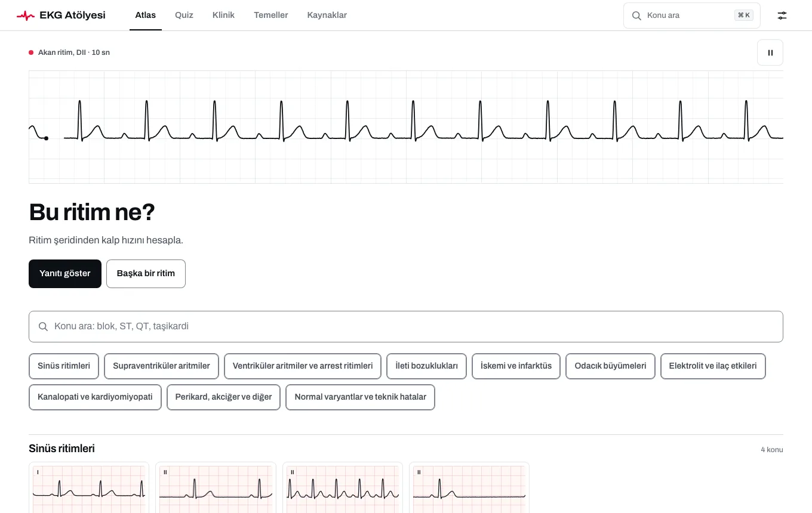Load another rhythm with Başka bir ritim

point(146,274)
